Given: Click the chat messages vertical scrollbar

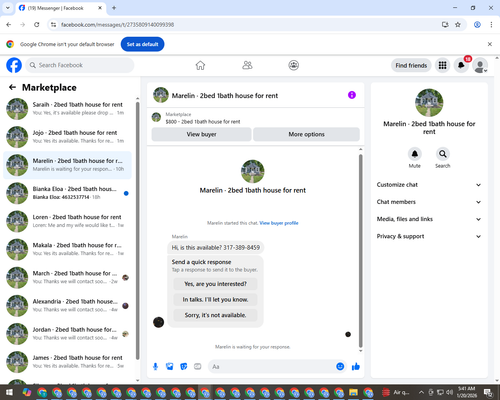Looking at the screenshot, I should click(360, 251).
